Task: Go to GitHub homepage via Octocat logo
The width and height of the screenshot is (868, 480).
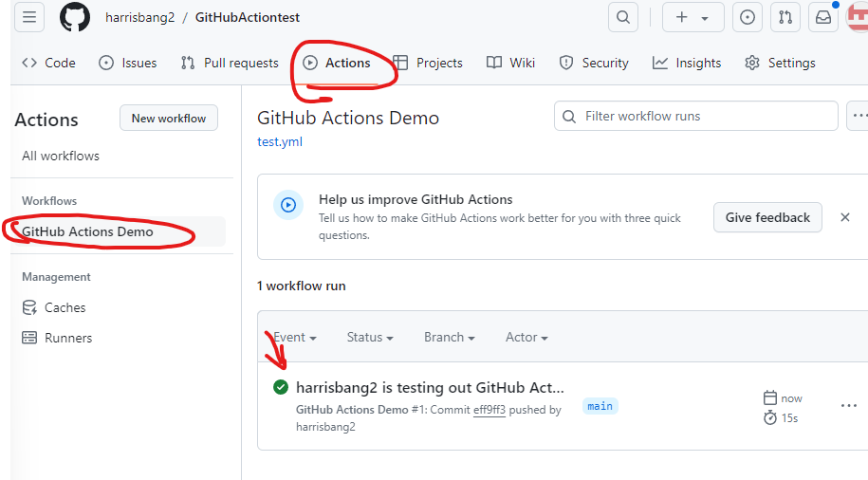Action: pos(75,17)
